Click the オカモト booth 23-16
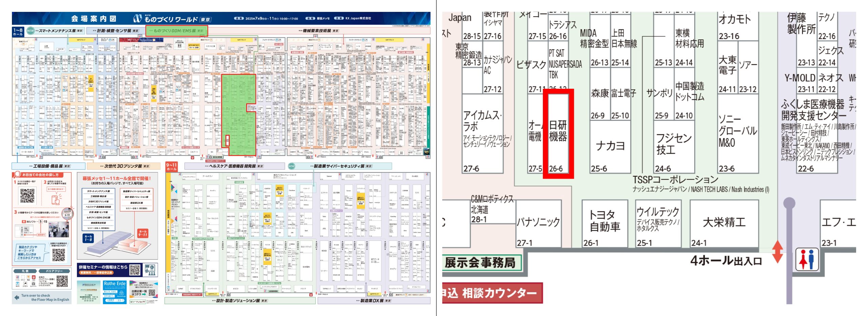 [738, 27]
